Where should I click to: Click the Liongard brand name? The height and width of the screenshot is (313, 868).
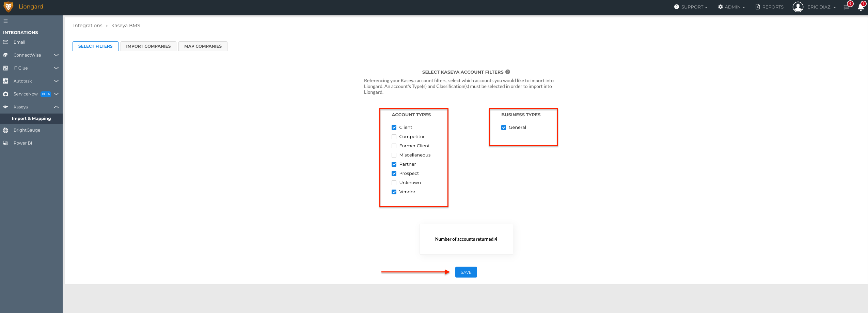point(31,6)
